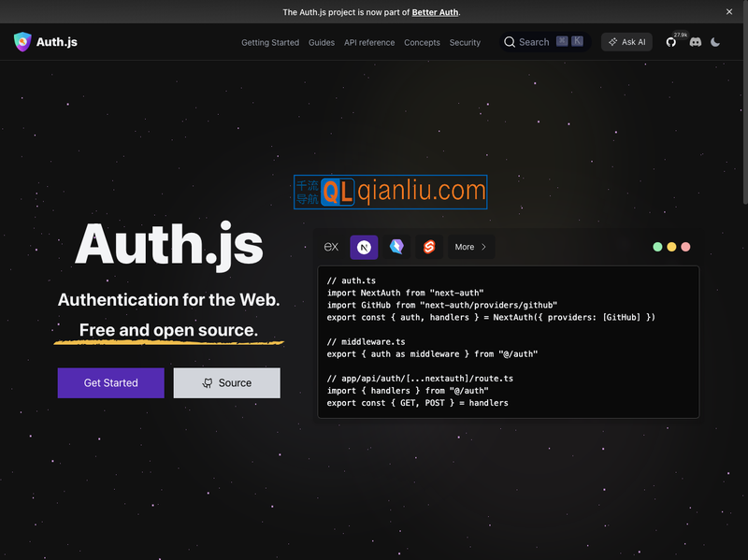Click the green dot on the code window
The image size is (748, 560).
(x=657, y=245)
